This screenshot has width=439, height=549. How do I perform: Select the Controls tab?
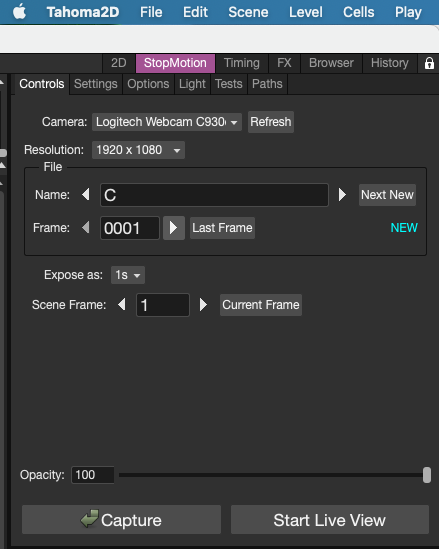42,84
